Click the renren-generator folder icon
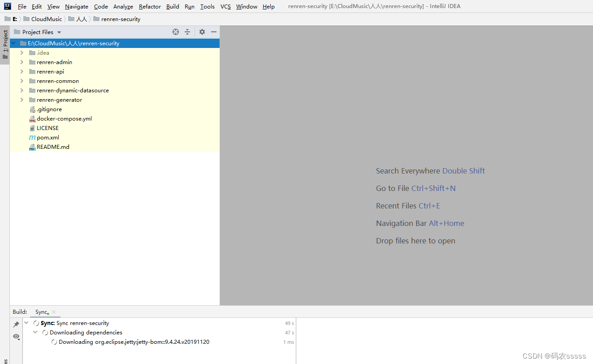 (32, 100)
